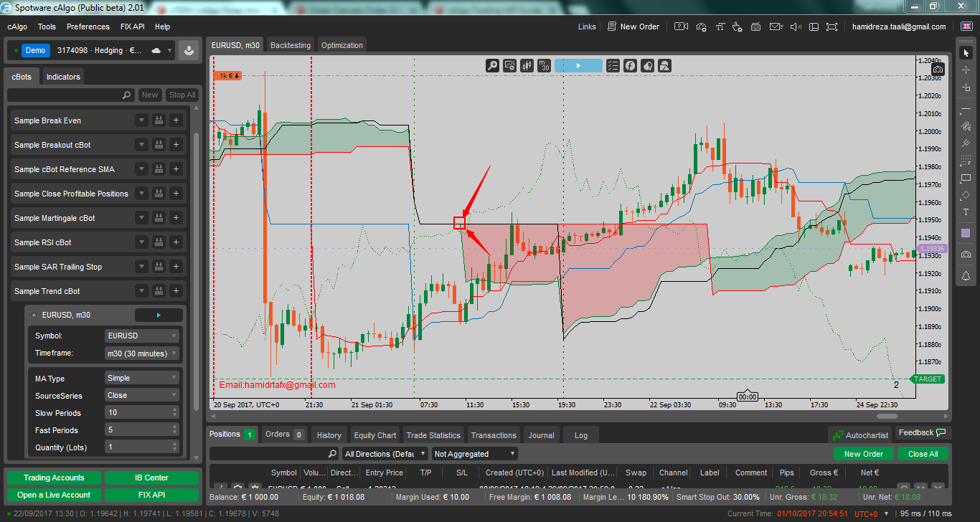This screenshot has height=522, width=980.
Task: Toggle the layout panel icon in top bar
Action: coord(814,27)
